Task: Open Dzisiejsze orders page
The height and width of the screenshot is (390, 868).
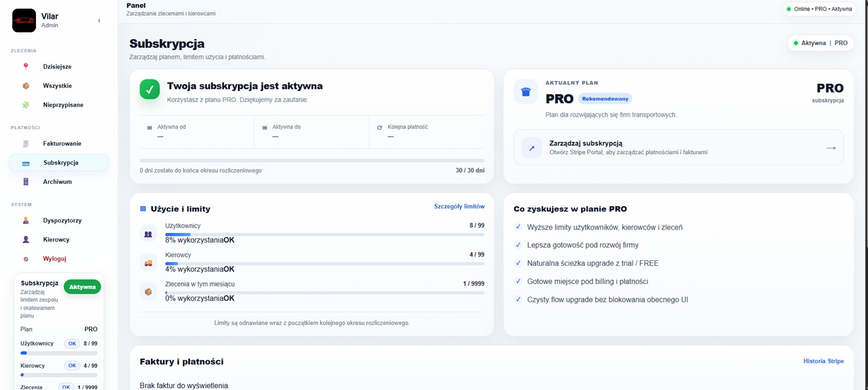Action: 59,67
